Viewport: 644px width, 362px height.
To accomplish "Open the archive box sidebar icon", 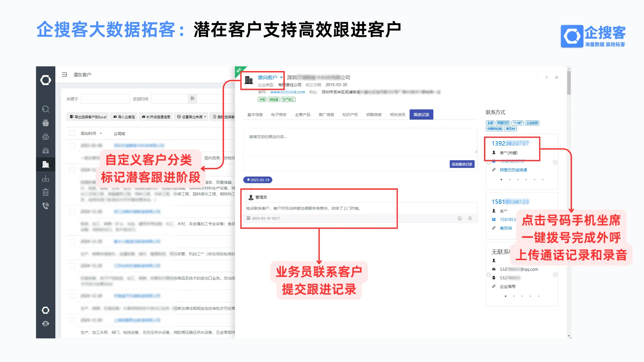I will click(x=46, y=123).
